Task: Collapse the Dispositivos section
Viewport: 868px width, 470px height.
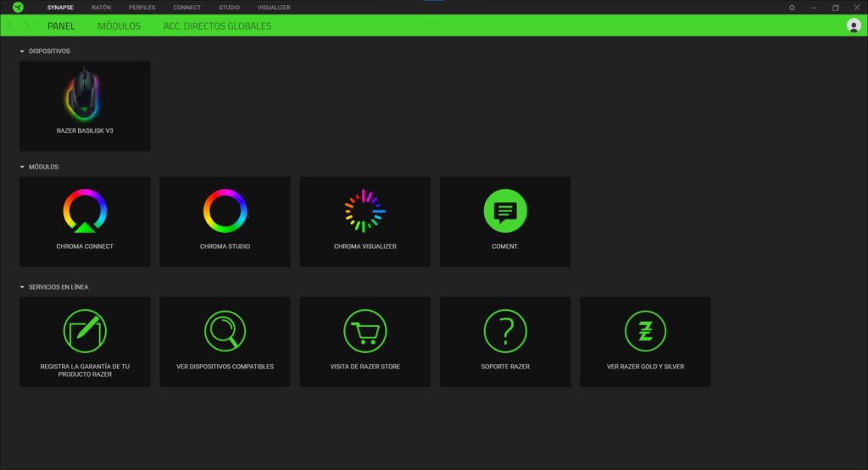Action: pyautogui.click(x=22, y=52)
